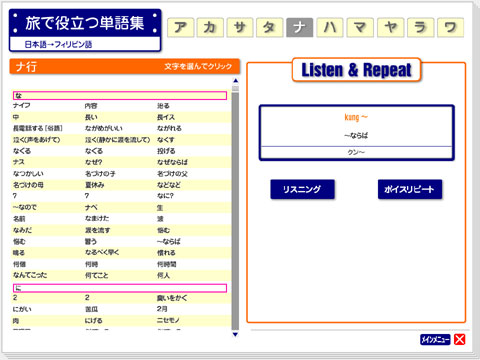Pick the word 名前
The height and width of the screenshot is (360, 480).
19,219
